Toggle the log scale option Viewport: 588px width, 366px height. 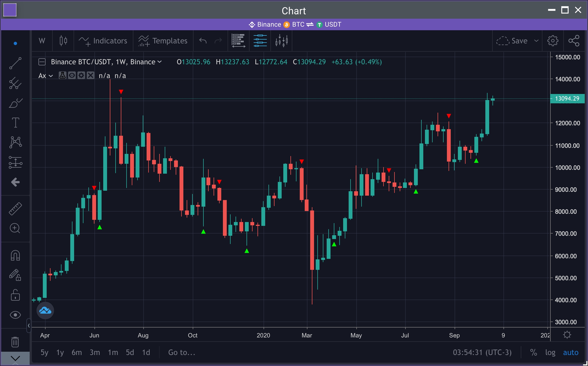(x=550, y=353)
